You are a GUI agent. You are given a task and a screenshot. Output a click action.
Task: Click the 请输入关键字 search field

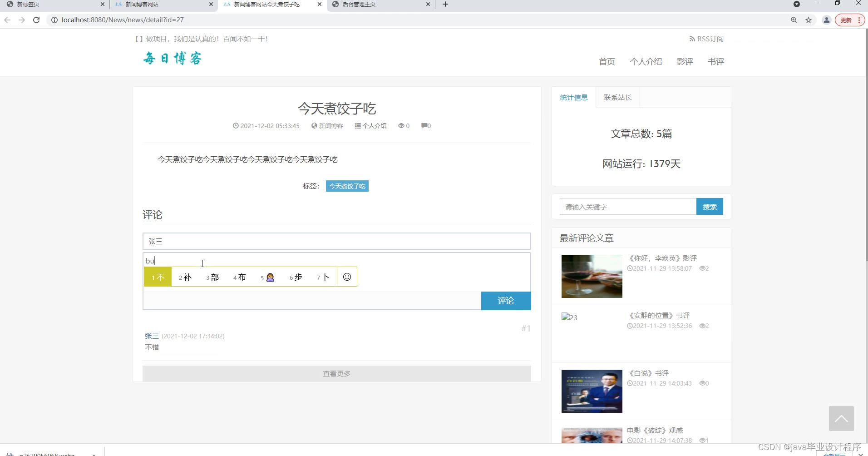tap(628, 207)
